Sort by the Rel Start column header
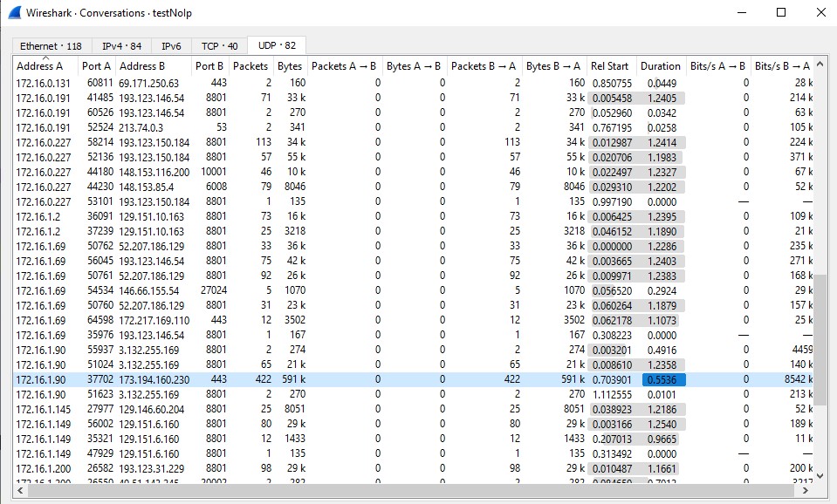This screenshot has height=504, width=837. tap(610, 66)
